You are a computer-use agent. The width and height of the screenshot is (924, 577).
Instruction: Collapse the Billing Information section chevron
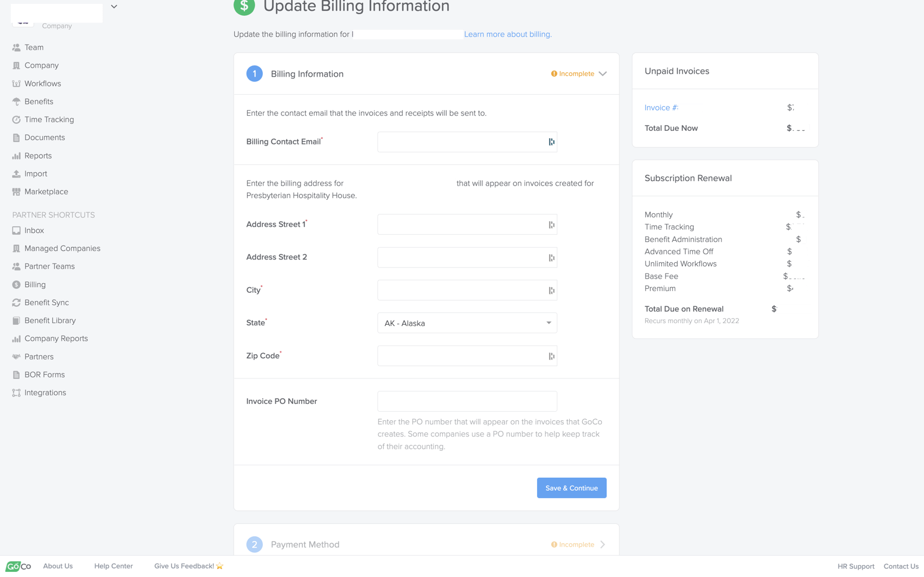(602, 74)
